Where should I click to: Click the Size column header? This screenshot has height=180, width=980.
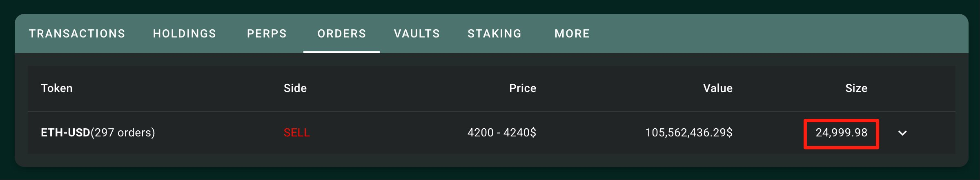coord(856,88)
